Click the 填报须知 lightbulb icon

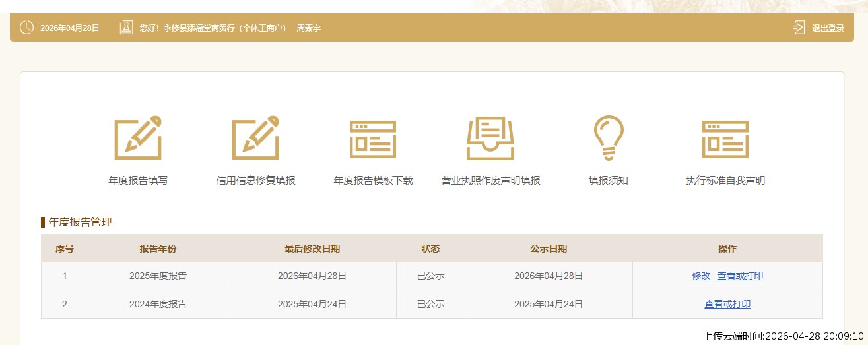click(608, 138)
